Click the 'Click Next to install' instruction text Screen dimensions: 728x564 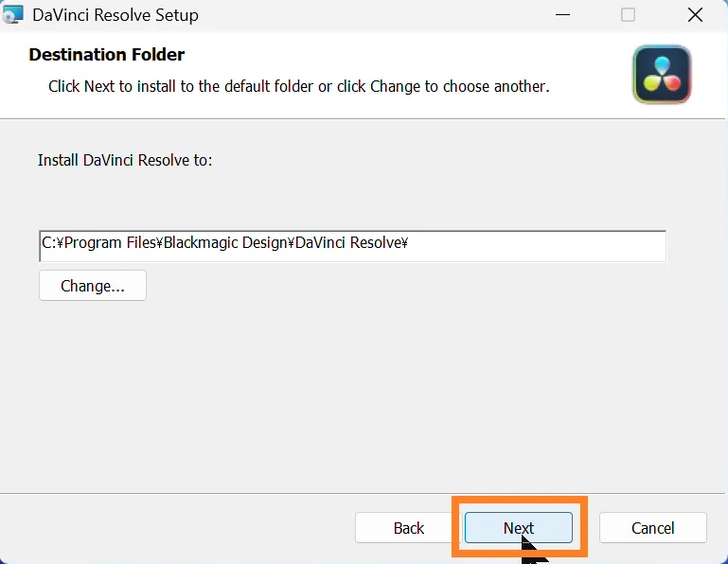point(299,86)
